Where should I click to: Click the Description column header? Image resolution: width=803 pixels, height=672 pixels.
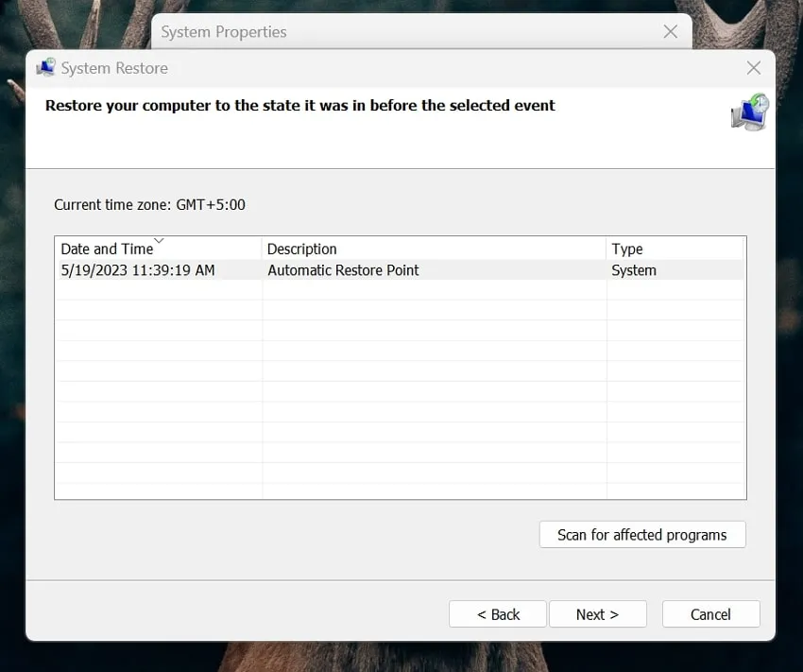[434, 249]
